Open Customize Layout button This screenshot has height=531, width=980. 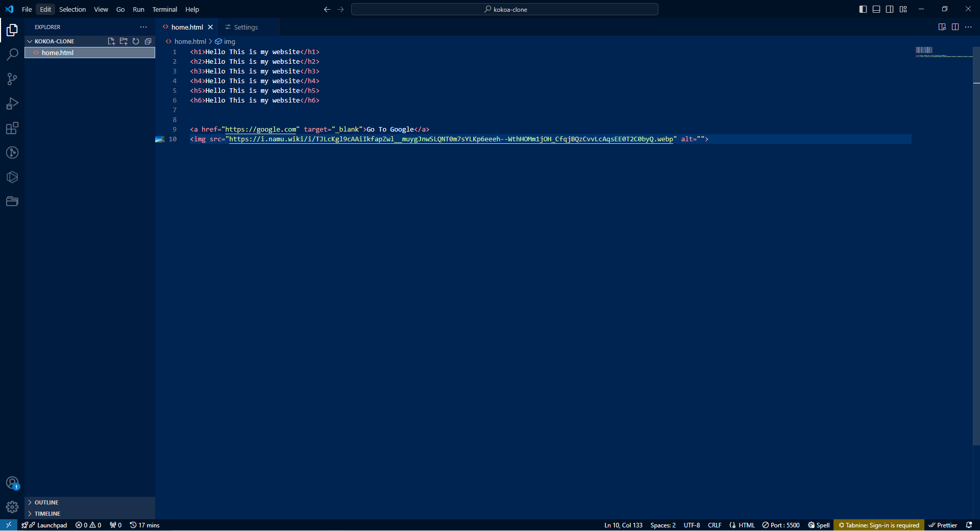(903, 9)
